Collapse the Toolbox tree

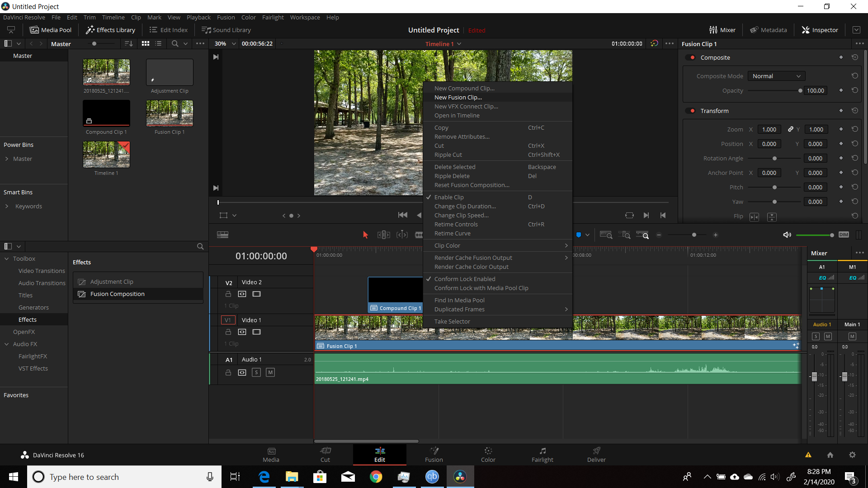tap(7, 259)
